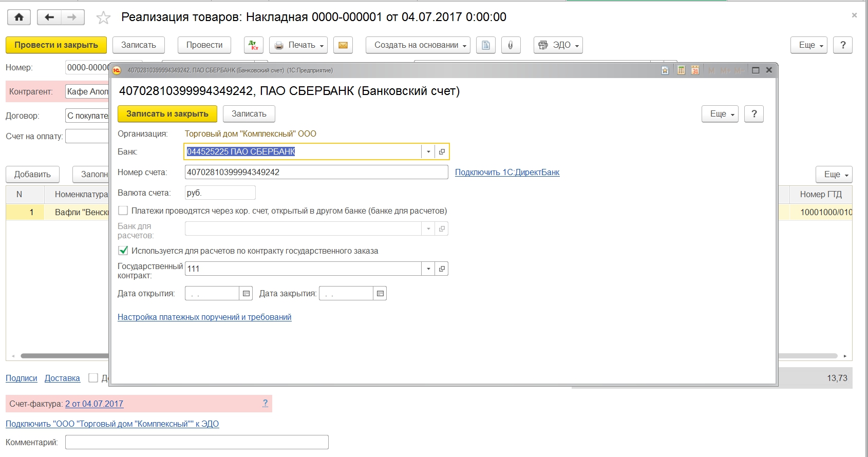This screenshot has height=457, width=868.
Task: Open Банк field's linked record
Action: click(442, 151)
